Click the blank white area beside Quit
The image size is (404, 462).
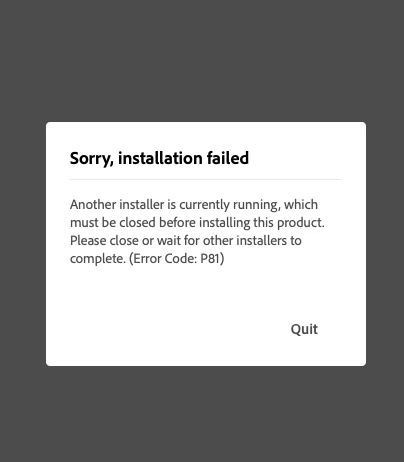167,330
